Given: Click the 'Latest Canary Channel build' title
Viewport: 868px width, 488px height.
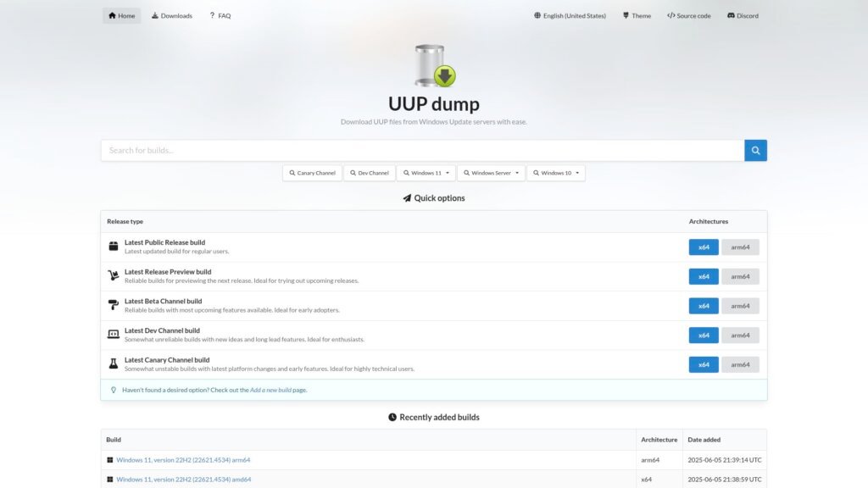Looking at the screenshot, I should [167, 359].
